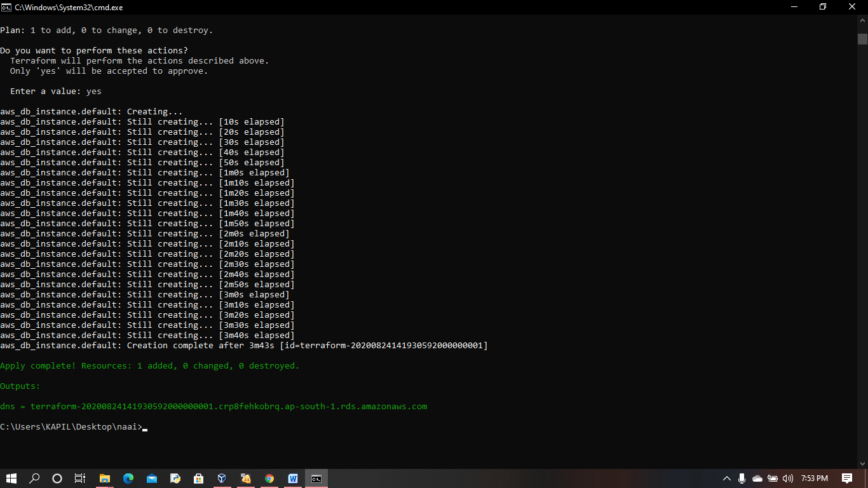Open the Windows Start menu
This screenshot has width=868, height=488.
[x=11, y=478]
